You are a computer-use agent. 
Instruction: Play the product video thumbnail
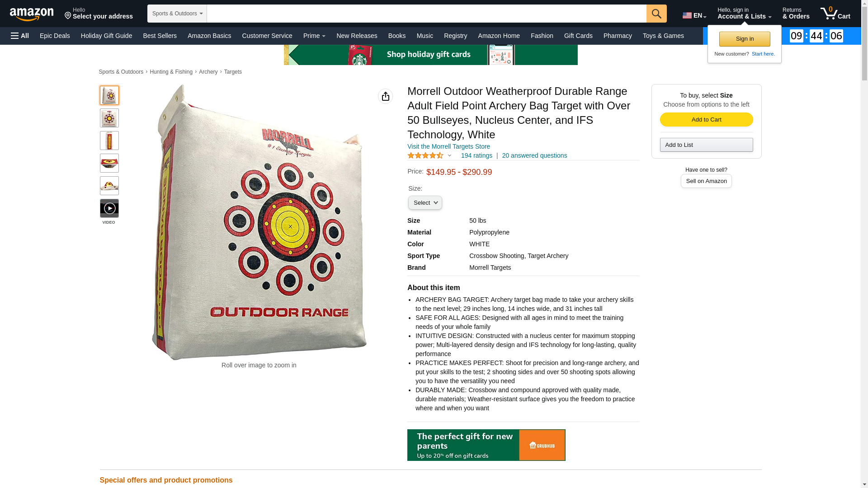pos(109,208)
